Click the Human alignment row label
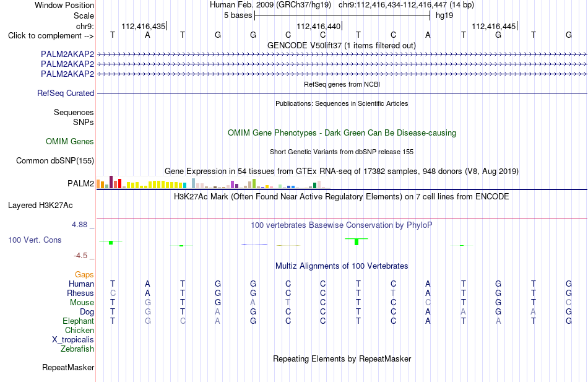The height and width of the screenshot is (382, 588). tap(81, 284)
